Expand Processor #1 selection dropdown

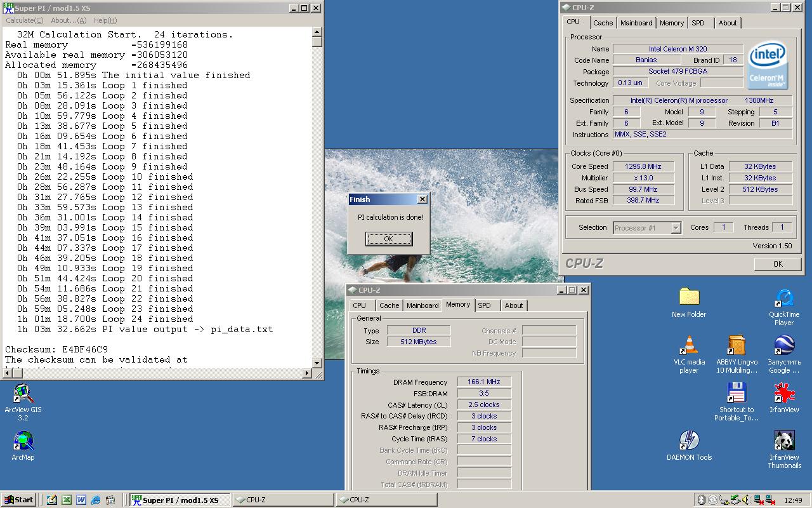pos(676,228)
